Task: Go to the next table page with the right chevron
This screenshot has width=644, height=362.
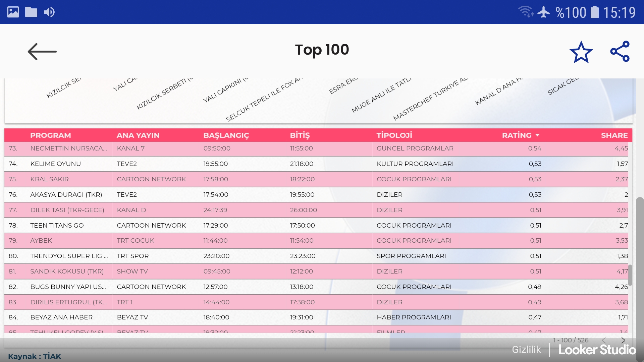Action: click(x=623, y=340)
